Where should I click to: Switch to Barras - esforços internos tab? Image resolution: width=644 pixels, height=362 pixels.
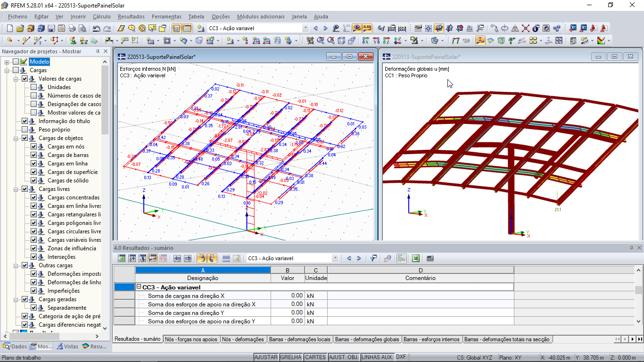pos(431,339)
